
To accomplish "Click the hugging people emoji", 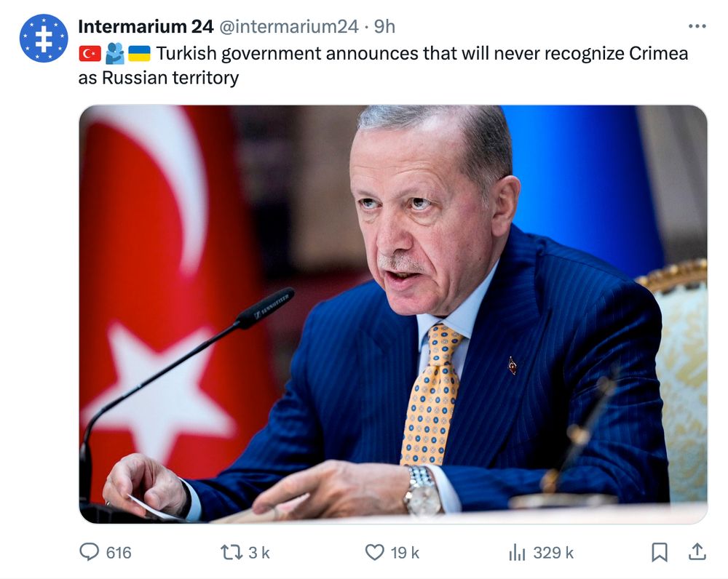I will coord(115,54).
